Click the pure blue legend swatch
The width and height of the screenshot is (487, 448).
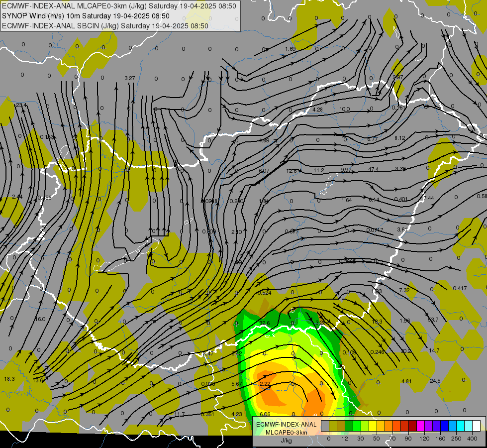(444, 426)
